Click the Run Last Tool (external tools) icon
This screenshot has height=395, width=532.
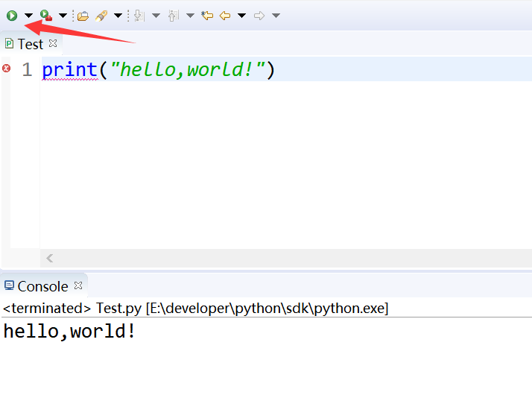(45, 15)
